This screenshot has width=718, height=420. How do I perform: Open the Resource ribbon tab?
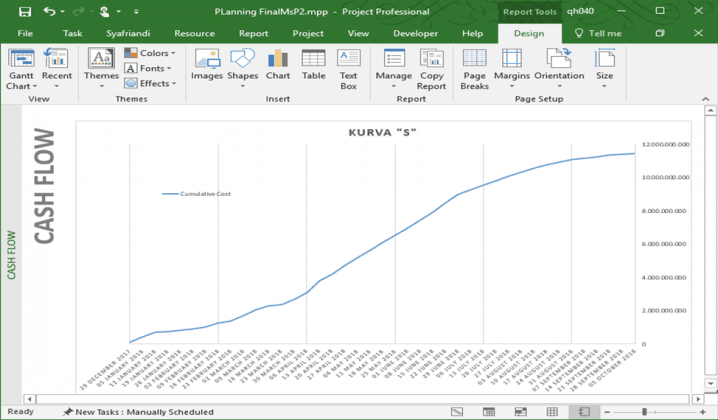(x=194, y=33)
